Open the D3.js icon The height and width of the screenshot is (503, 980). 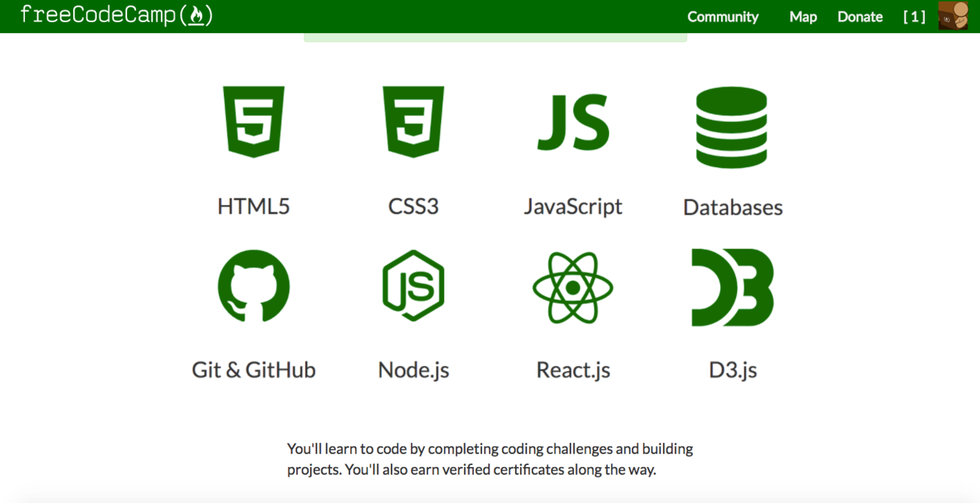[732, 286]
